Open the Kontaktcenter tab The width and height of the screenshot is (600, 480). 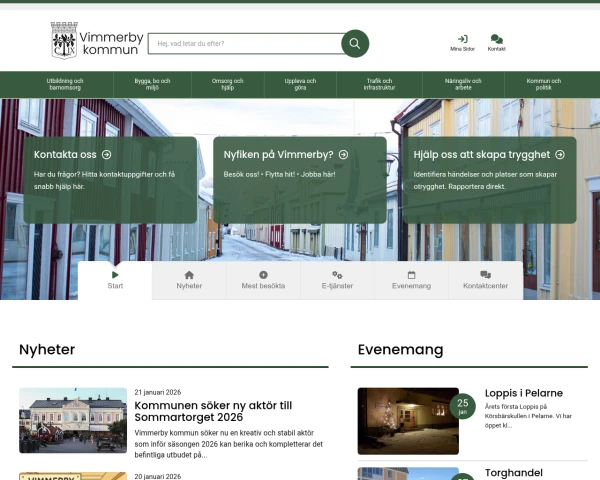click(x=485, y=280)
